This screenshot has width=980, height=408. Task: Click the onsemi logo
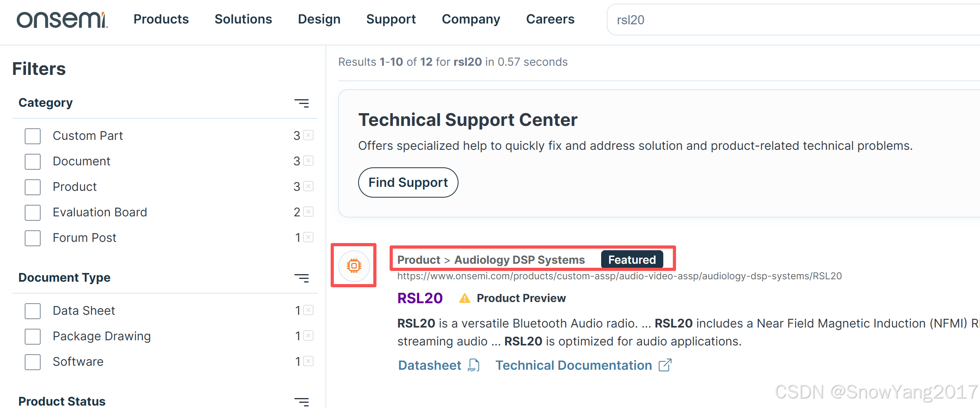62,20
